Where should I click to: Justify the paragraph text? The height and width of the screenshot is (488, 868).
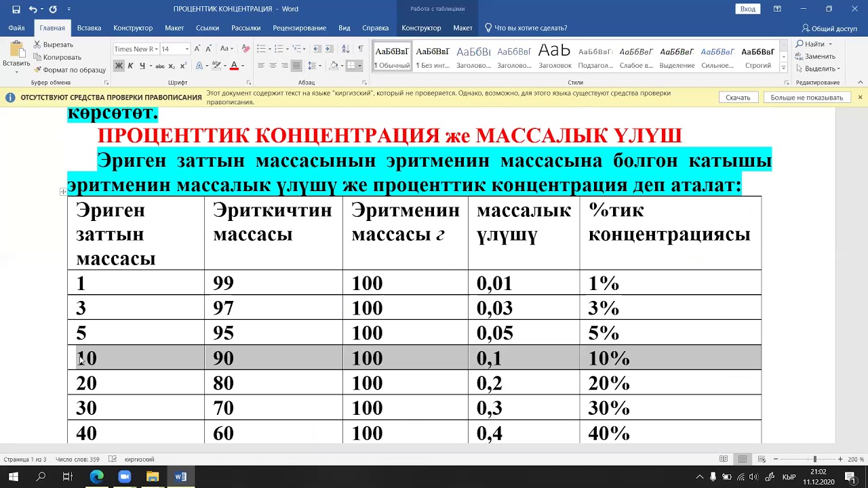tap(296, 66)
